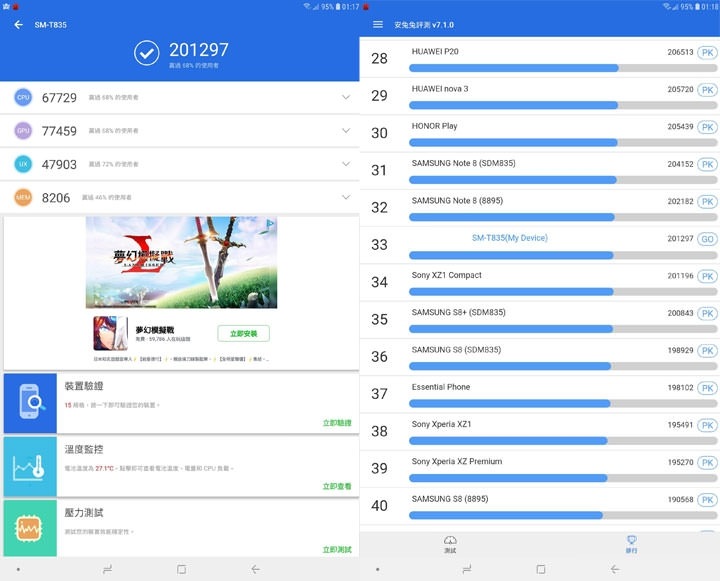This screenshot has width=720, height=581.
Task: Open the device verification phone icon
Action: (30, 403)
